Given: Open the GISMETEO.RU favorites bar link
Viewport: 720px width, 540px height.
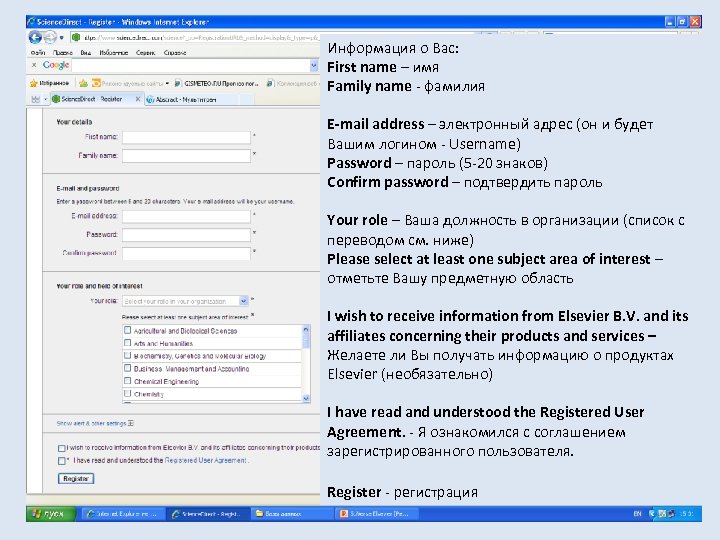Looking at the screenshot, I should coord(216,84).
